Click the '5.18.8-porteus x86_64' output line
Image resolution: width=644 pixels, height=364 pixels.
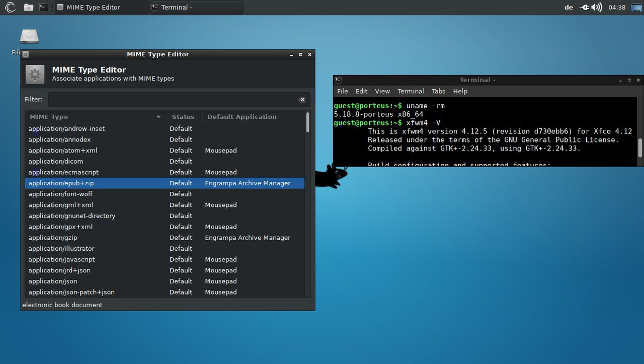click(x=379, y=114)
